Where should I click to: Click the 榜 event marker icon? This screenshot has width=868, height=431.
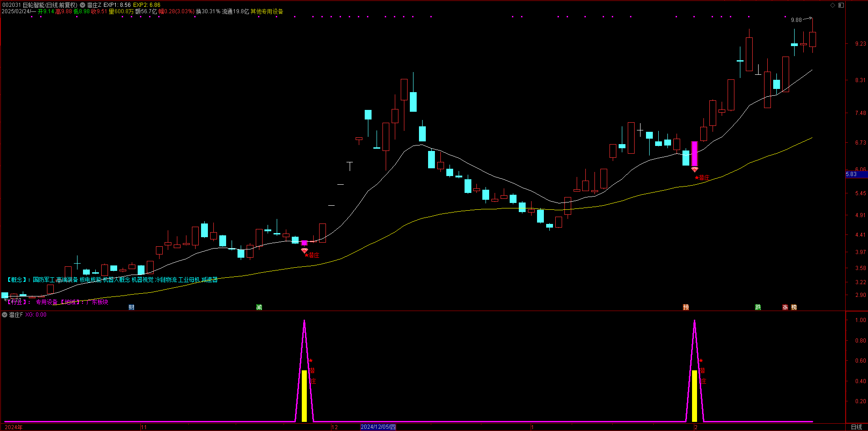coord(794,307)
